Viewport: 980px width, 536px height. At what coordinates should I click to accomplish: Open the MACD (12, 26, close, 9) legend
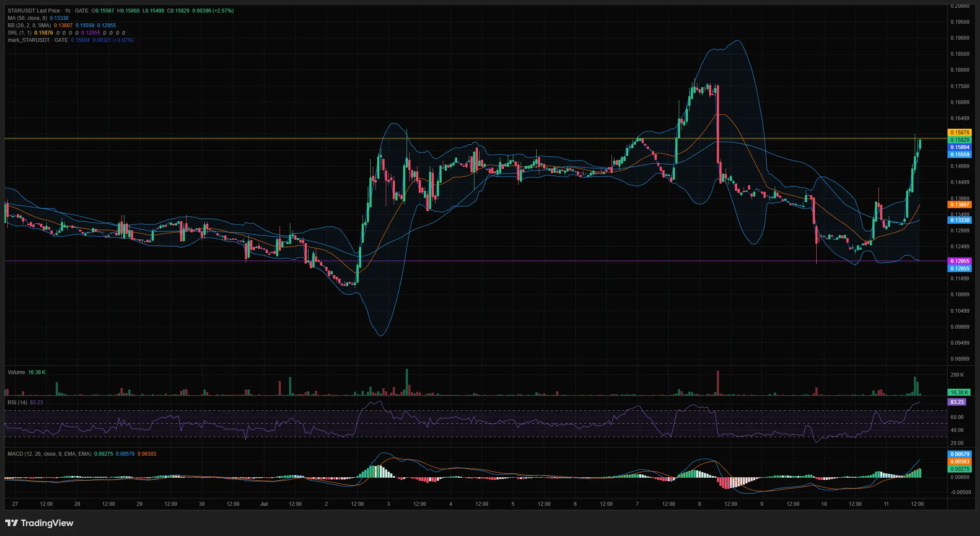pyautogui.click(x=49, y=454)
